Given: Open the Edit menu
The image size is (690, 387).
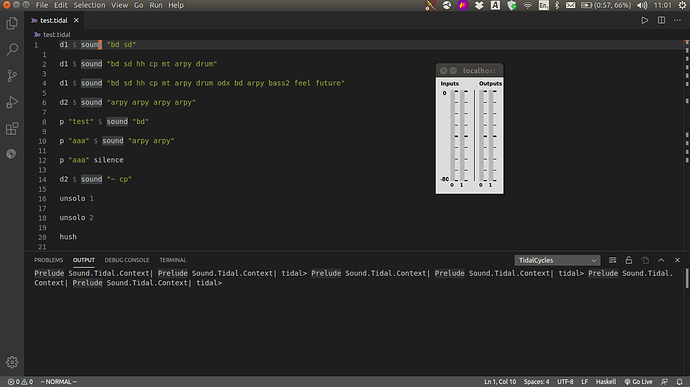Looking at the screenshot, I should coord(60,5).
